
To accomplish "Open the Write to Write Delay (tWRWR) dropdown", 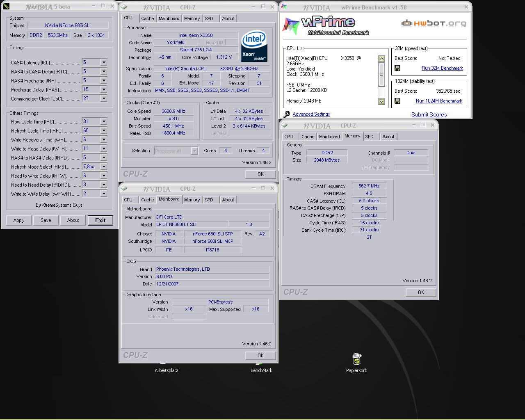I will click(104, 194).
